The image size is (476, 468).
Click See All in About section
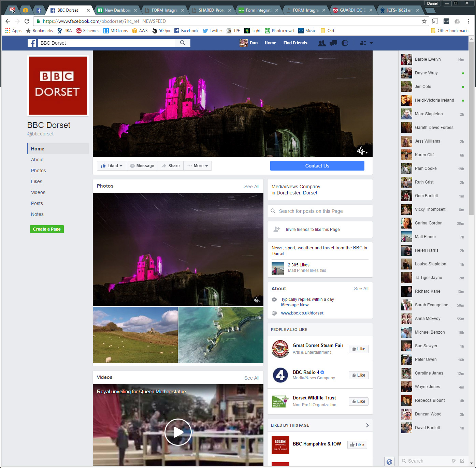pos(361,289)
